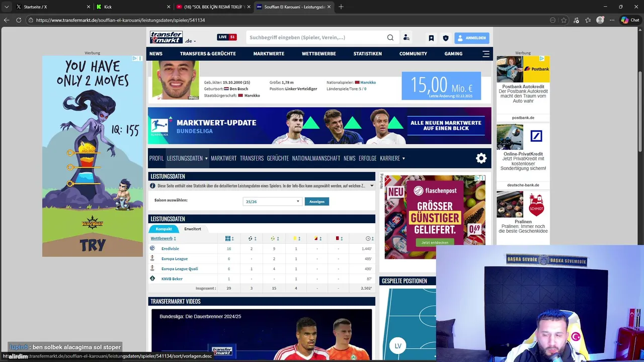Open the Marokko national team link

[x=368, y=82]
